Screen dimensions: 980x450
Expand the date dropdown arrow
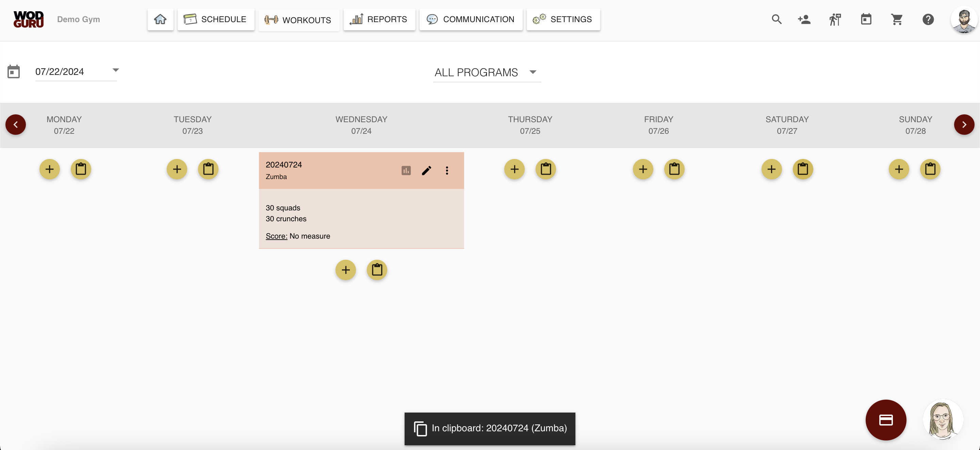[x=116, y=70]
